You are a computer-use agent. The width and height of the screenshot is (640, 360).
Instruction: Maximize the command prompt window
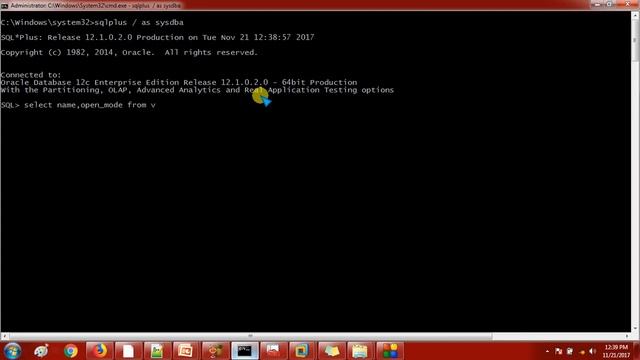[609, 4]
